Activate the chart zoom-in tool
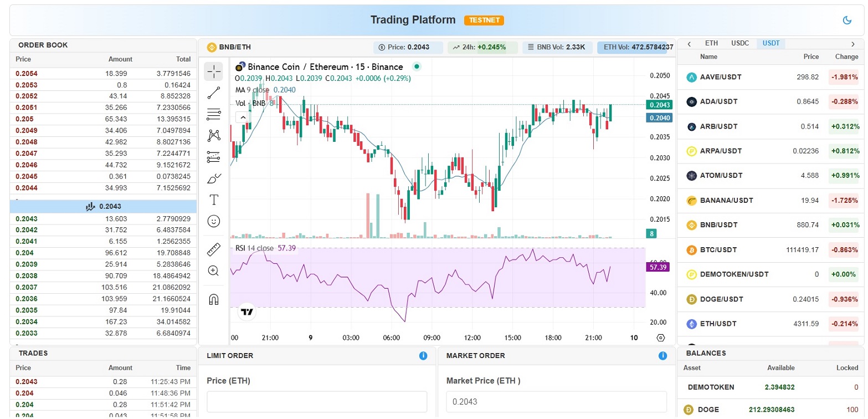Viewport: 868px width, 419px height. tap(214, 270)
